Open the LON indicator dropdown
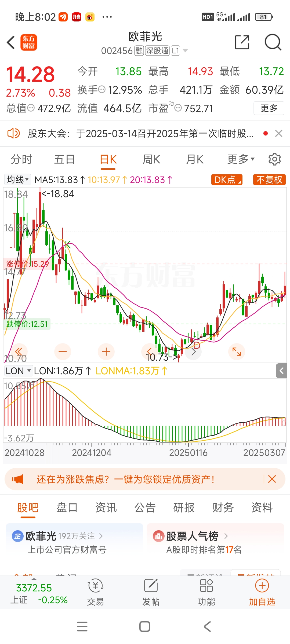The width and height of the screenshot is (290, 644). coord(18,371)
